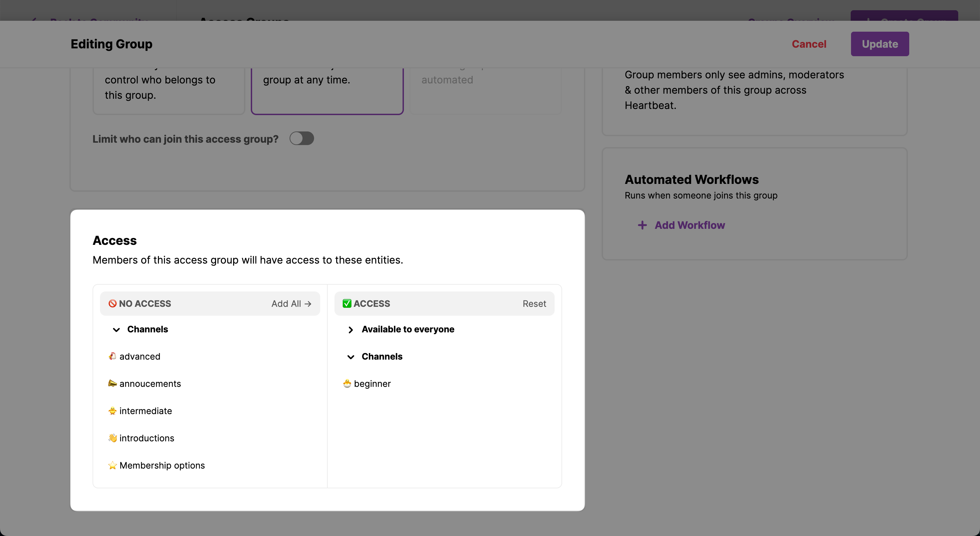Click the Update button

pyautogui.click(x=880, y=44)
